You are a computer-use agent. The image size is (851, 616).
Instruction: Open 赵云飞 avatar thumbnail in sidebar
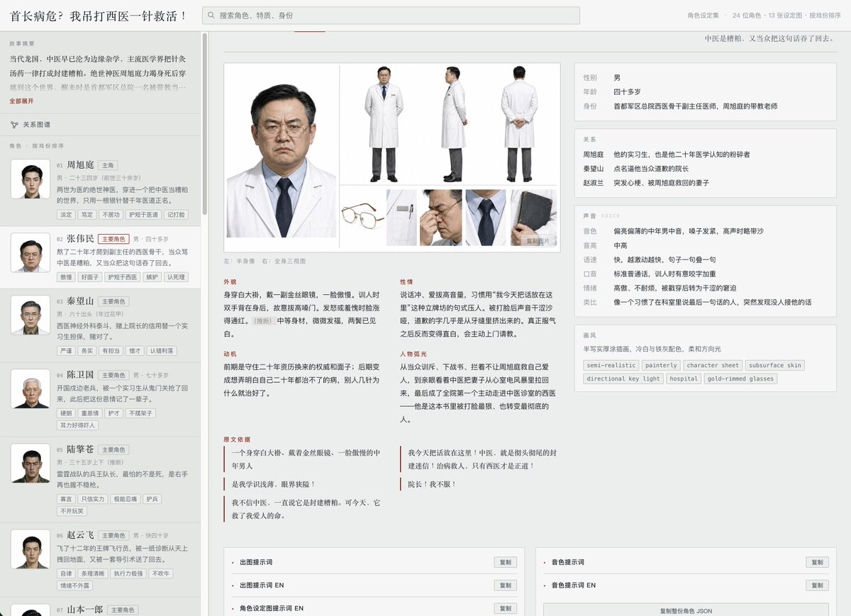tap(30, 549)
